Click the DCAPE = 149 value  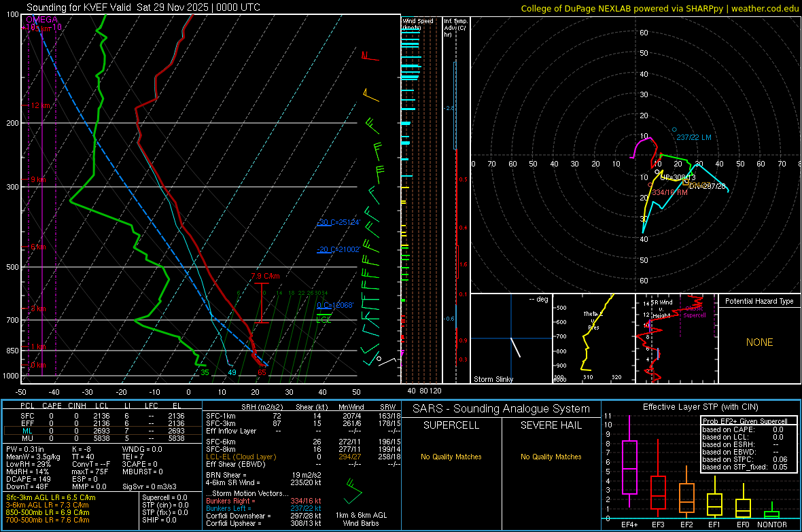coord(28,479)
